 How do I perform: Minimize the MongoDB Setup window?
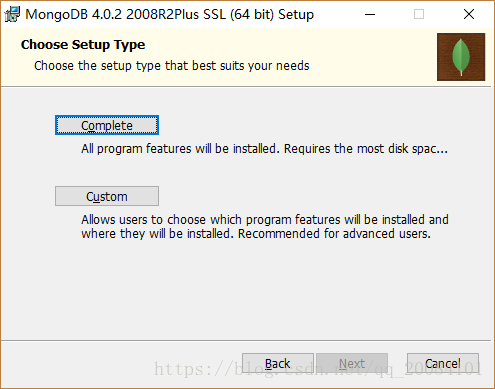(x=370, y=14)
